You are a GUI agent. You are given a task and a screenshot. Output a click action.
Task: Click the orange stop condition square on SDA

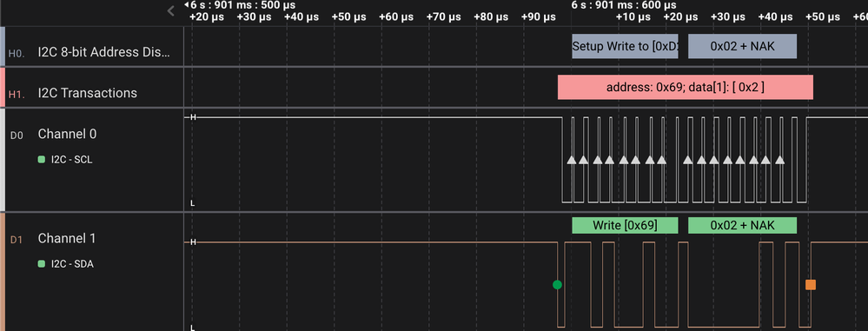[811, 284]
